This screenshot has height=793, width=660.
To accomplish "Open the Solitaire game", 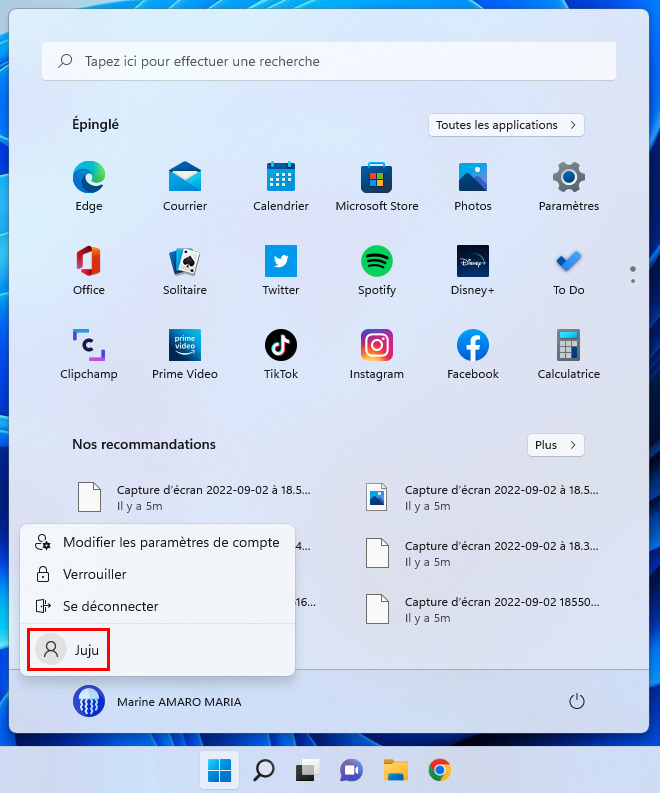I will [185, 270].
